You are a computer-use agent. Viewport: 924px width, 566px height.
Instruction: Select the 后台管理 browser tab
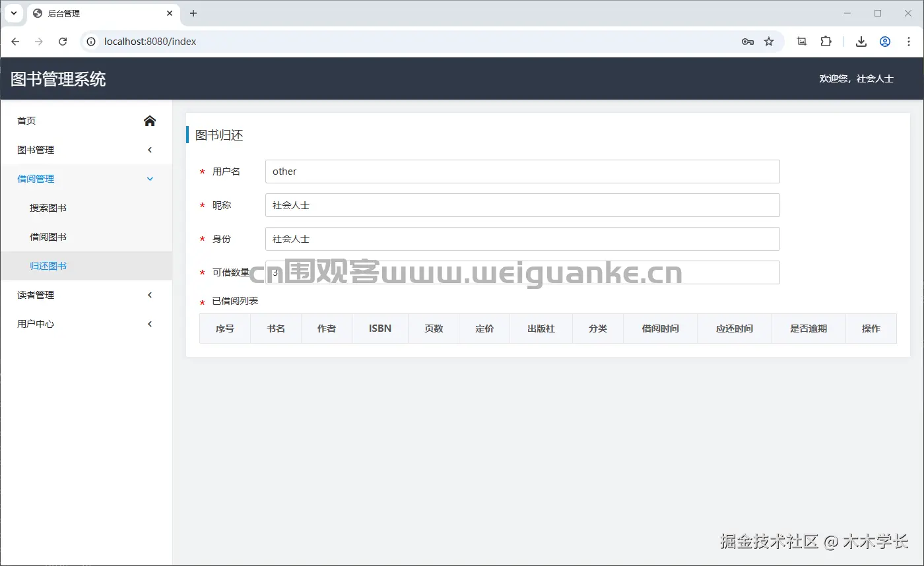(x=103, y=13)
